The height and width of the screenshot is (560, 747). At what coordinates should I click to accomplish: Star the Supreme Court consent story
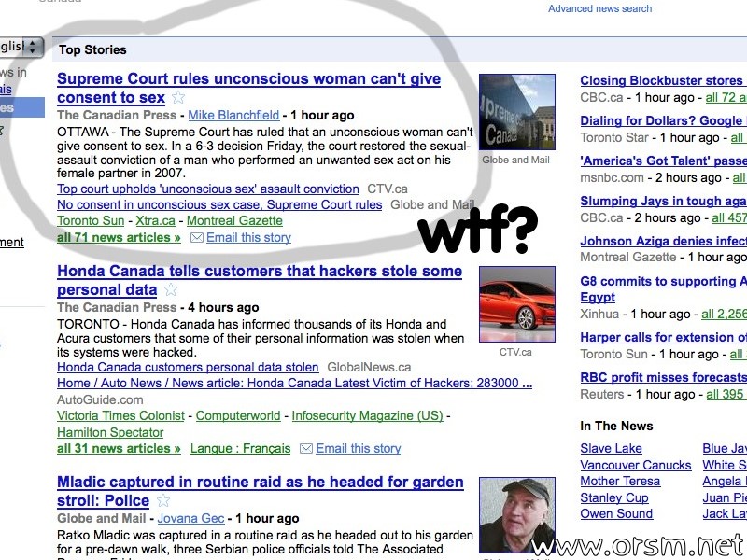tap(178, 98)
